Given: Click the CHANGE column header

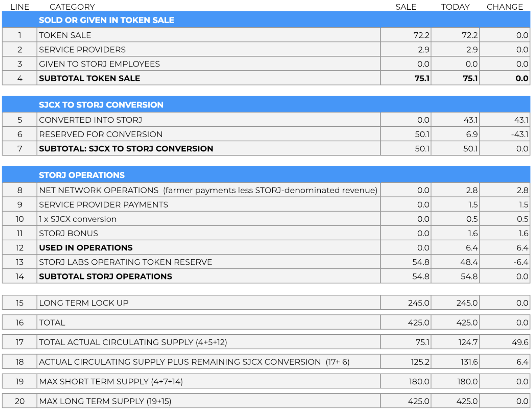Looking at the screenshot, I should coord(505,7).
